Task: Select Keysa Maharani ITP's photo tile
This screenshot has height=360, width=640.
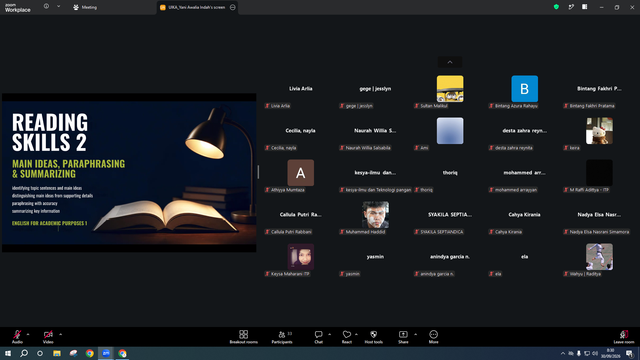Action: (300, 257)
